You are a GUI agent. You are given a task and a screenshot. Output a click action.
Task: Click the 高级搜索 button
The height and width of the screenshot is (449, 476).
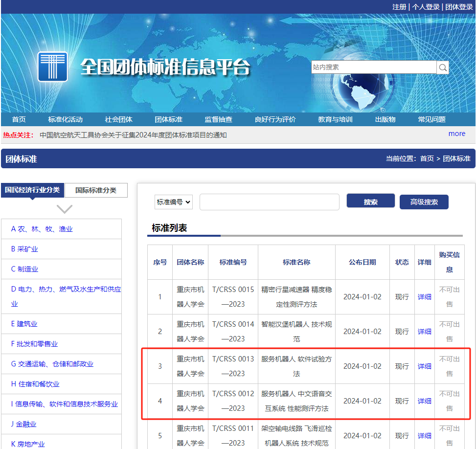click(424, 202)
